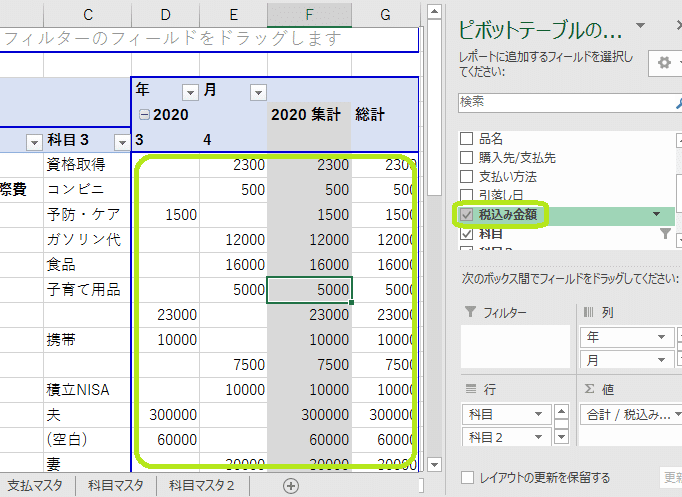Viewport: 682px width, 497px height.
Task: Open the 科目2 item dropdown in rows area
Action: click(x=538, y=437)
